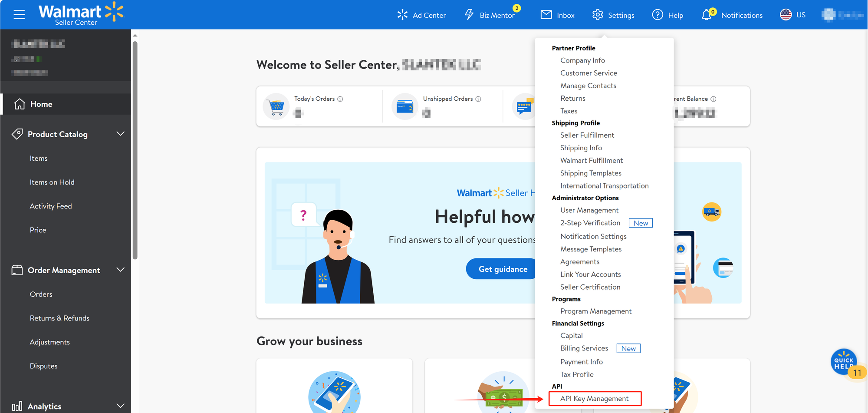The image size is (868, 413).
Task: Click the Walmart Seller Center logo
Action: coord(81,14)
